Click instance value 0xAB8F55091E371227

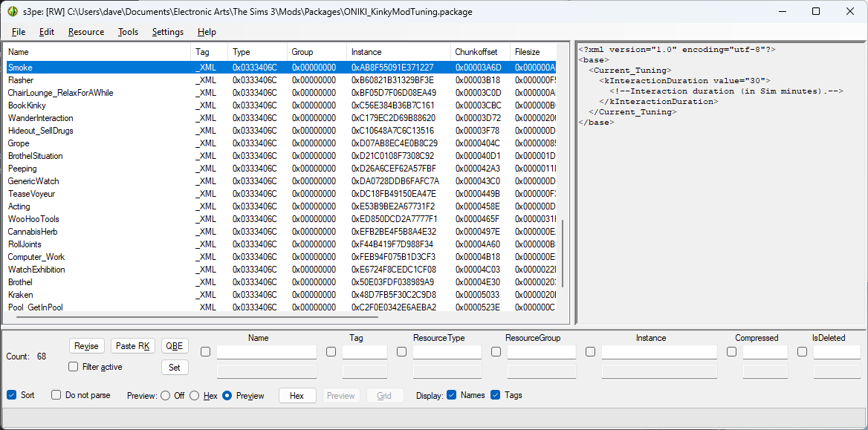pyautogui.click(x=392, y=68)
